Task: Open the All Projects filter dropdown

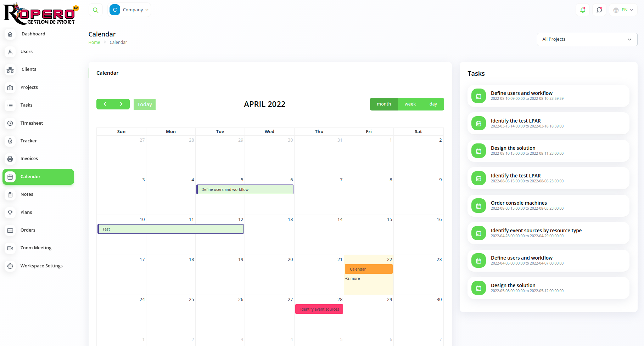Action: coord(587,39)
